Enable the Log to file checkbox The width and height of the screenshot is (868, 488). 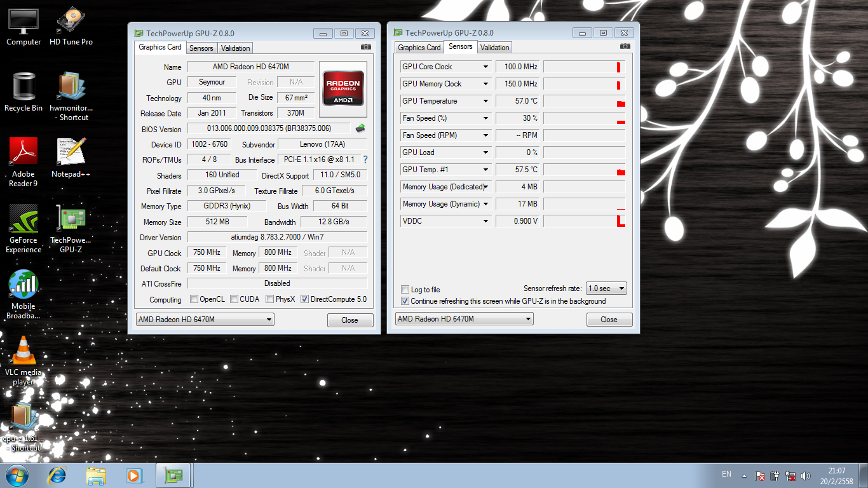point(405,290)
